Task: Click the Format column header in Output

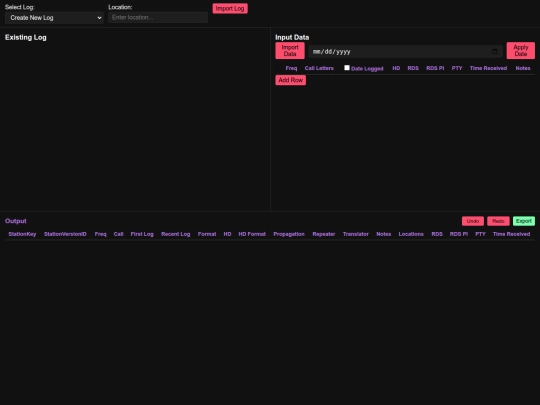Action: [207, 234]
